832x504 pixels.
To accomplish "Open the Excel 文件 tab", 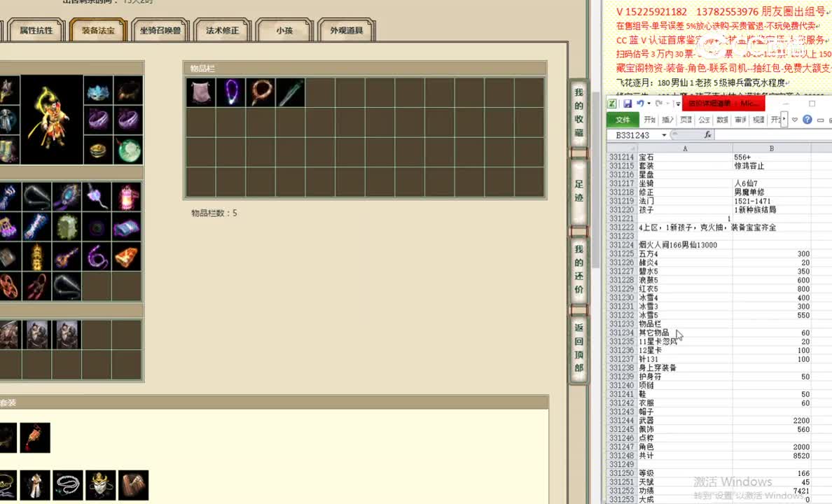I will [623, 120].
